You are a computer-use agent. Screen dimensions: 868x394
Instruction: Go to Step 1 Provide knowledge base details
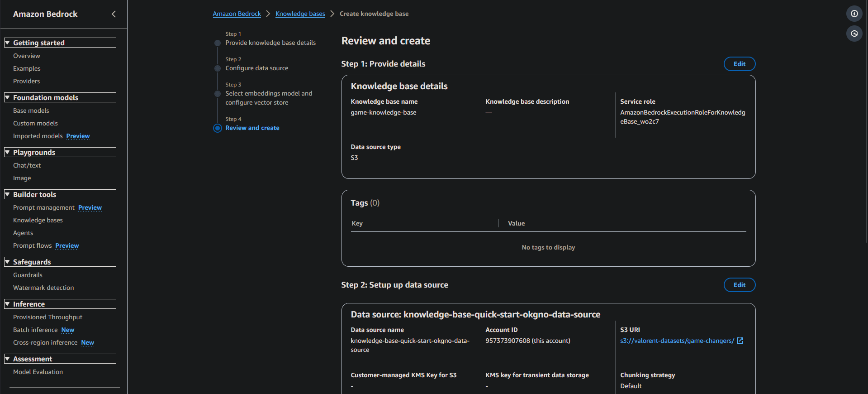pyautogui.click(x=270, y=43)
